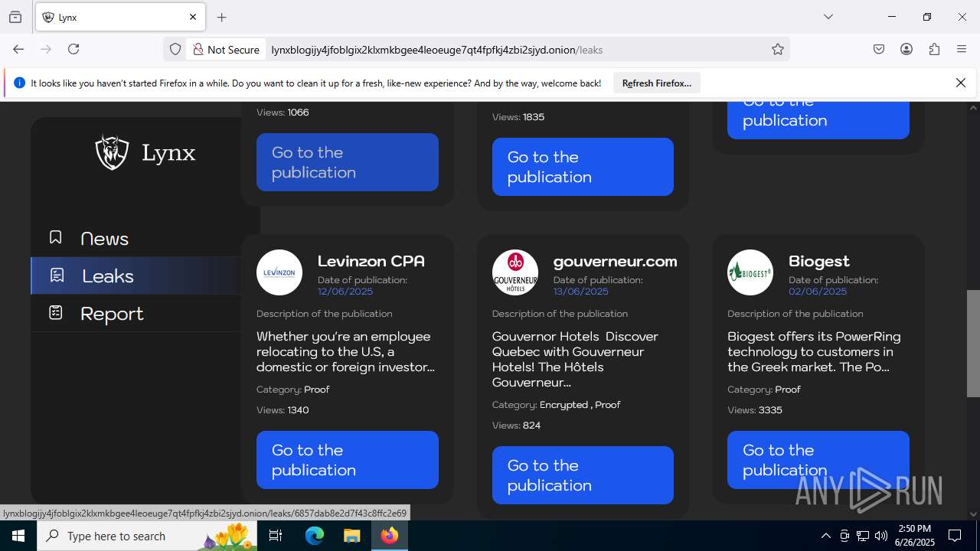This screenshot has width=980, height=551.
Task: Click the info icon in notification bar
Action: [x=20, y=83]
